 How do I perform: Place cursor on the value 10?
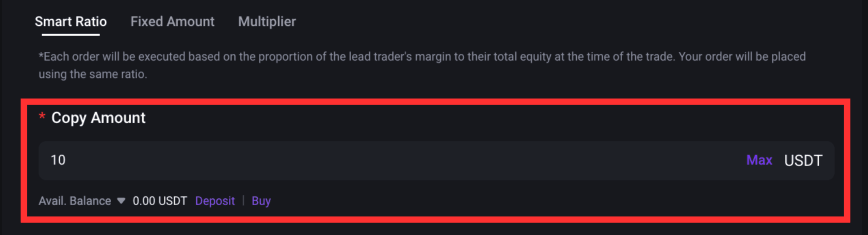tap(58, 160)
